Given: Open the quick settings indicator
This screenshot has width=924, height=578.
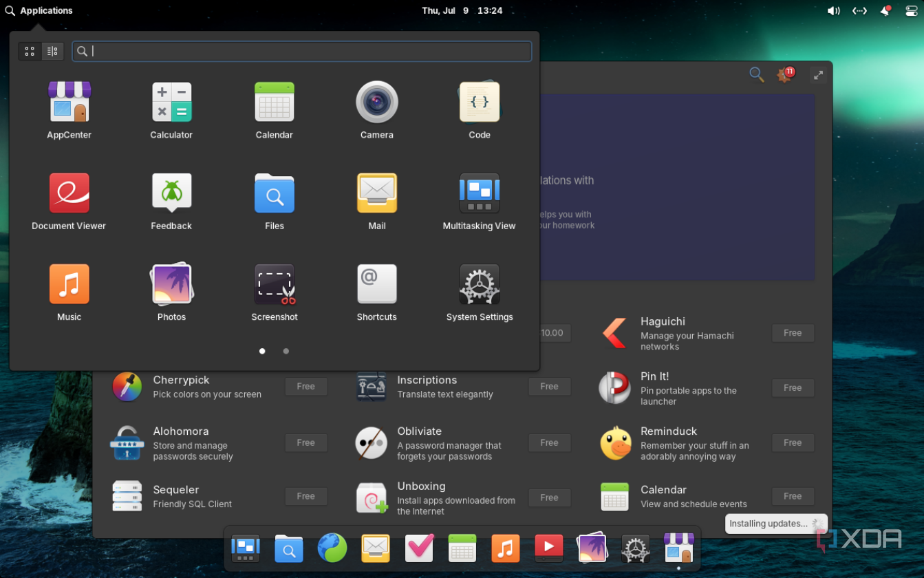Looking at the screenshot, I should pos(911,10).
